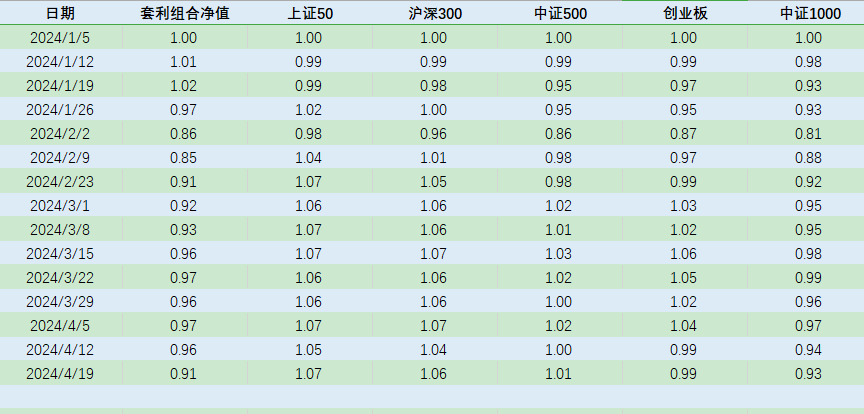Click 中证1000 value in 2024/2/2 row
The image size is (864, 414).
pos(808,134)
